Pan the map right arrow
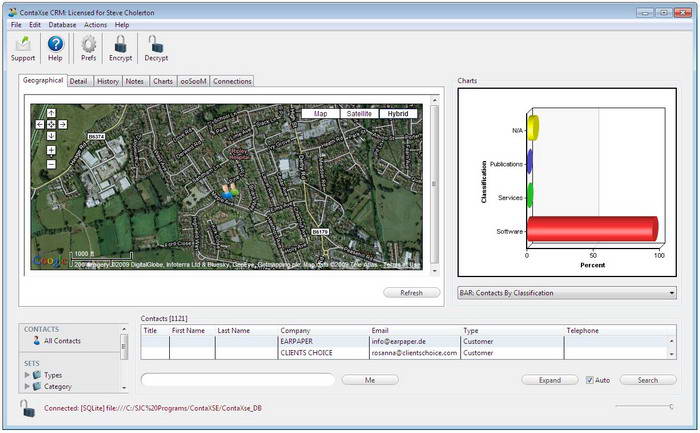700x433 pixels. 63,125
